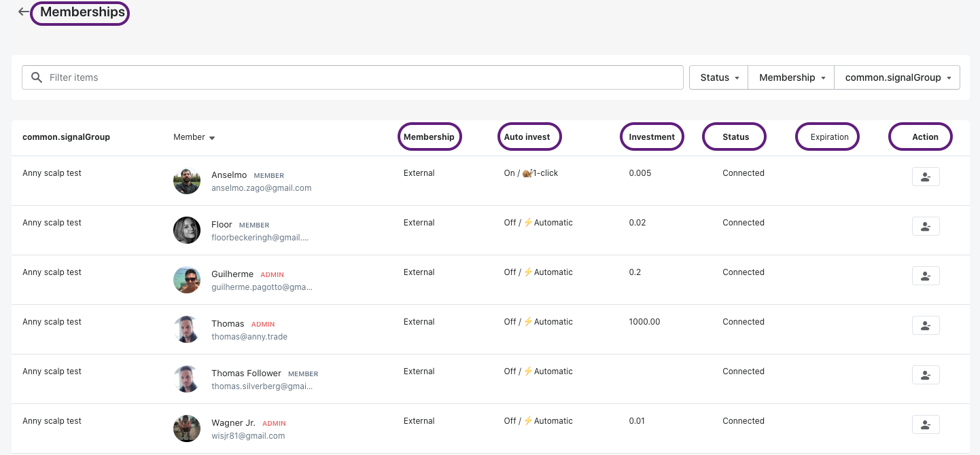Viewport: 980px width, 455px height.
Task: Click remove member icon for Thomas Follower
Action: pos(925,375)
